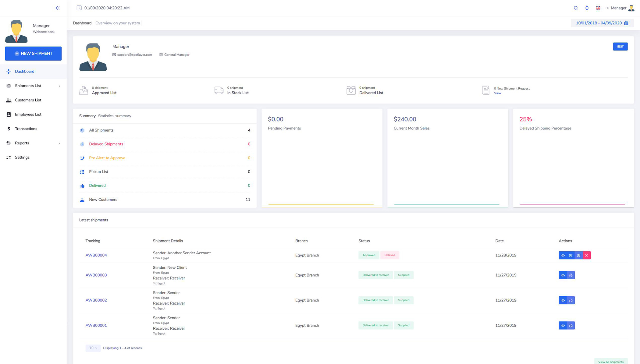Click the $240.00 Current Month Sales card
640x364 pixels.
448,158
